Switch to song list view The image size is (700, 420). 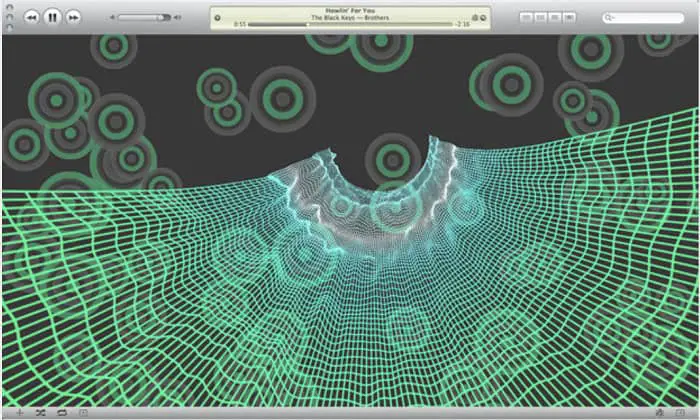[x=526, y=17]
